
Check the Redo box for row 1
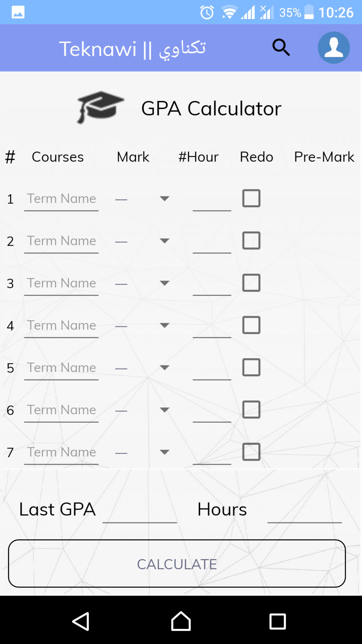[251, 198]
